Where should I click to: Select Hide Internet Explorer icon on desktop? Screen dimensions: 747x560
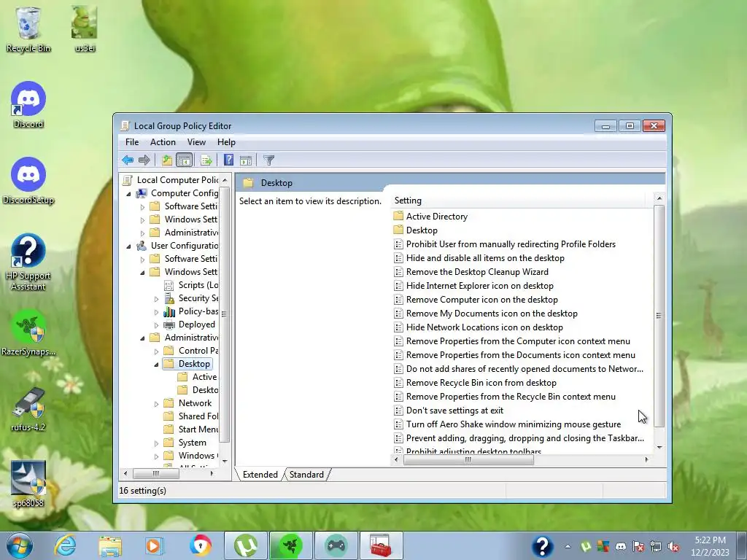[x=480, y=285]
